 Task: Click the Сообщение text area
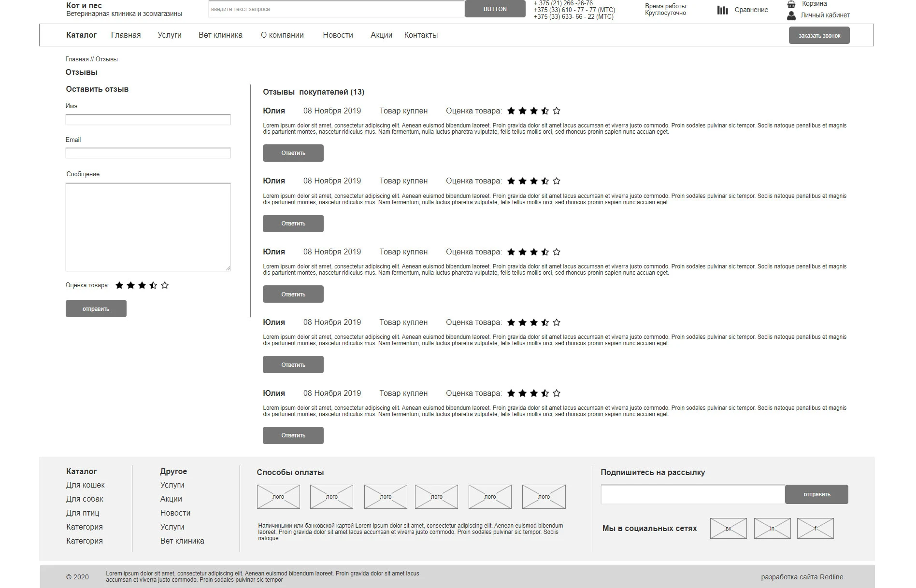148,227
